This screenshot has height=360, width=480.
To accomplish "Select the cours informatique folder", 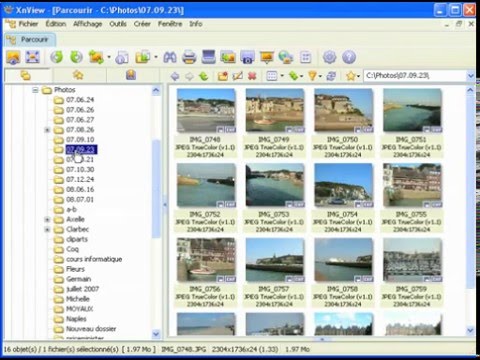I will click(x=94, y=259).
